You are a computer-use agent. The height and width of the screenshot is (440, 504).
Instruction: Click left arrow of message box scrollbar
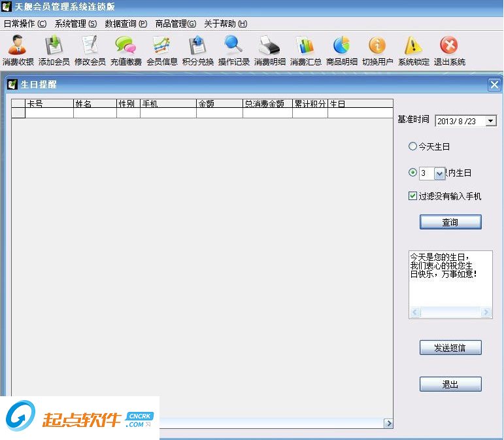coord(415,312)
